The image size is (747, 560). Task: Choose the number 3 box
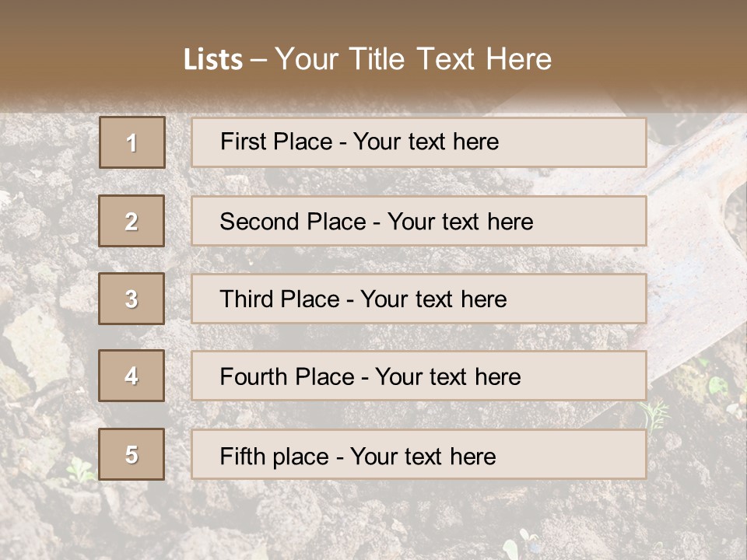[132, 299]
